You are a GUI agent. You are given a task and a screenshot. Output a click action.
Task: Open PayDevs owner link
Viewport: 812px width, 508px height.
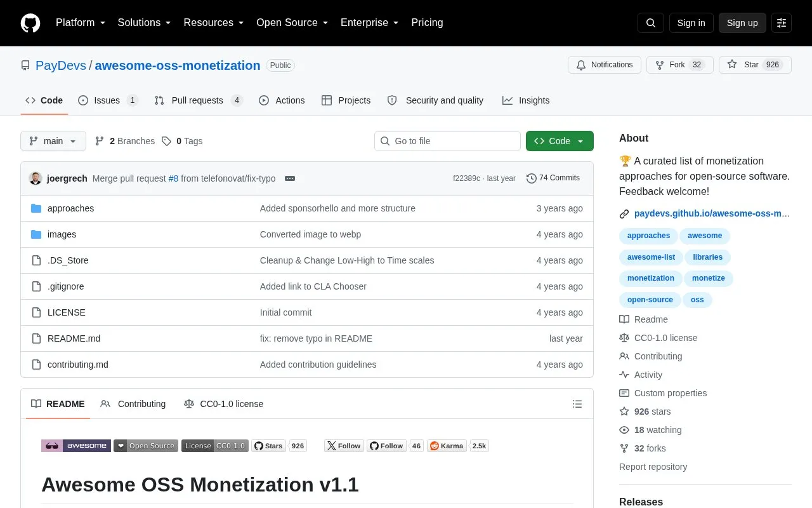tap(61, 65)
